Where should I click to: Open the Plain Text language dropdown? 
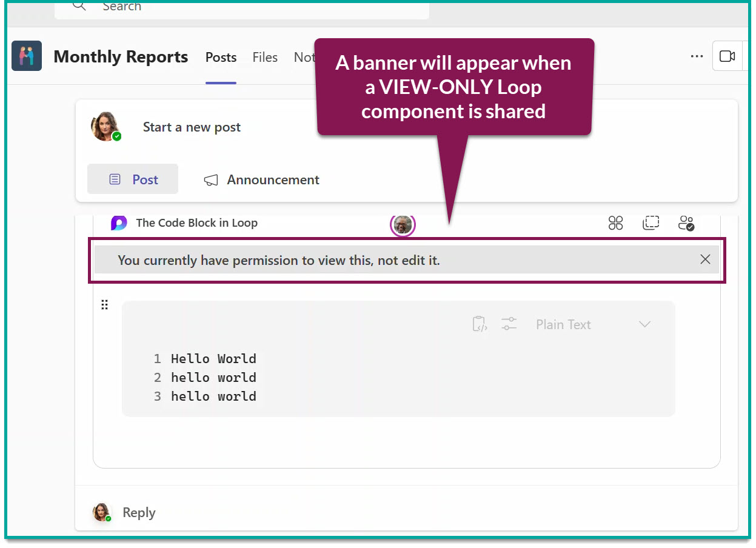[x=563, y=324]
